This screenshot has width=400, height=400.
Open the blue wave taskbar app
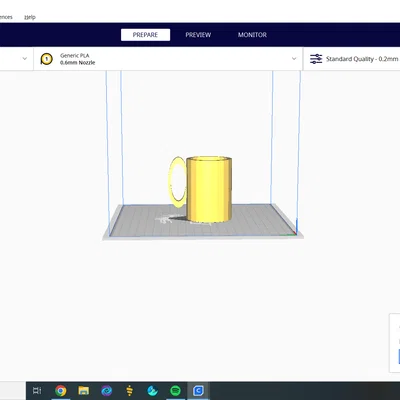pos(152,390)
